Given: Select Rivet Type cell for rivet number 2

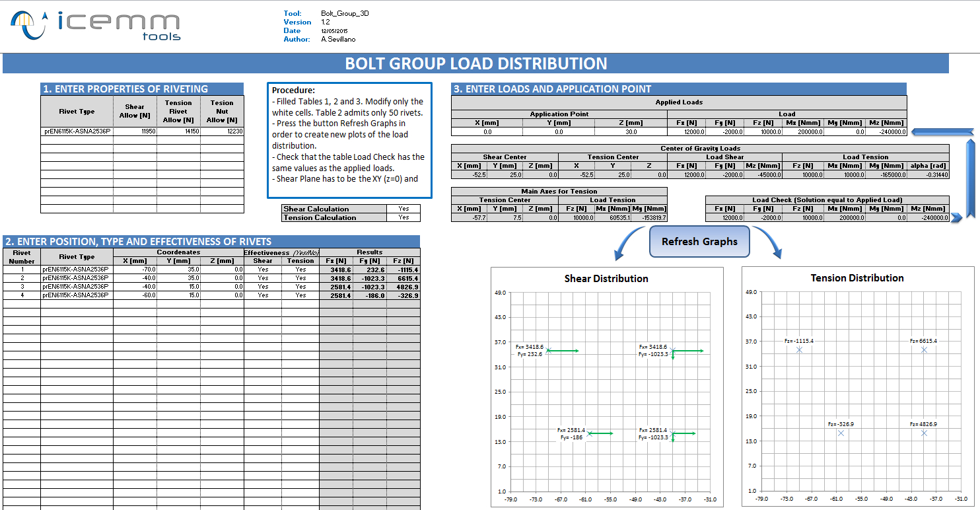Looking at the screenshot, I should pos(77,278).
